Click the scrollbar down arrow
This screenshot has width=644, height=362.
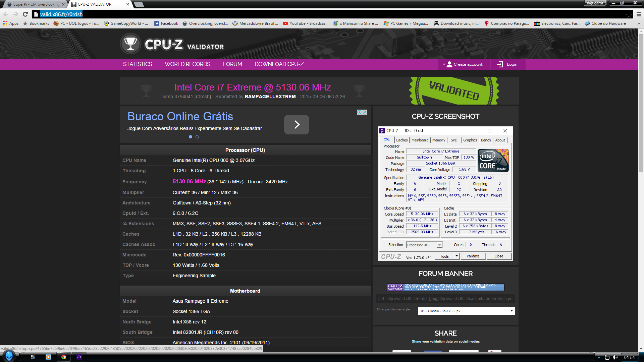click(641, 349)
